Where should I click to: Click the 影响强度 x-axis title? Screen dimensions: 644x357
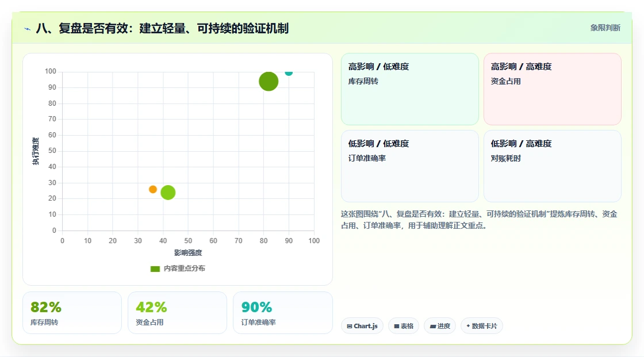pos(188,252)
